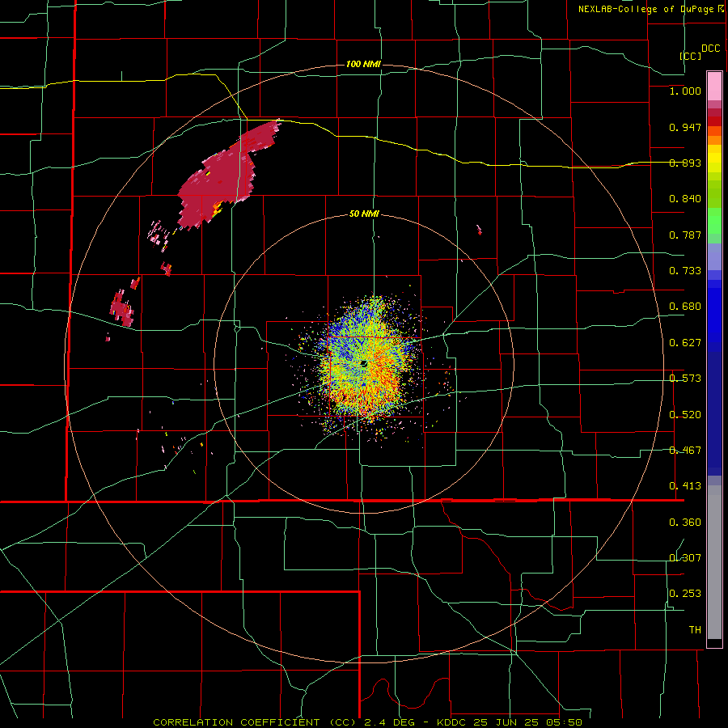
Task: Click the 100 NMI range ring label
Action: (363, 64)
